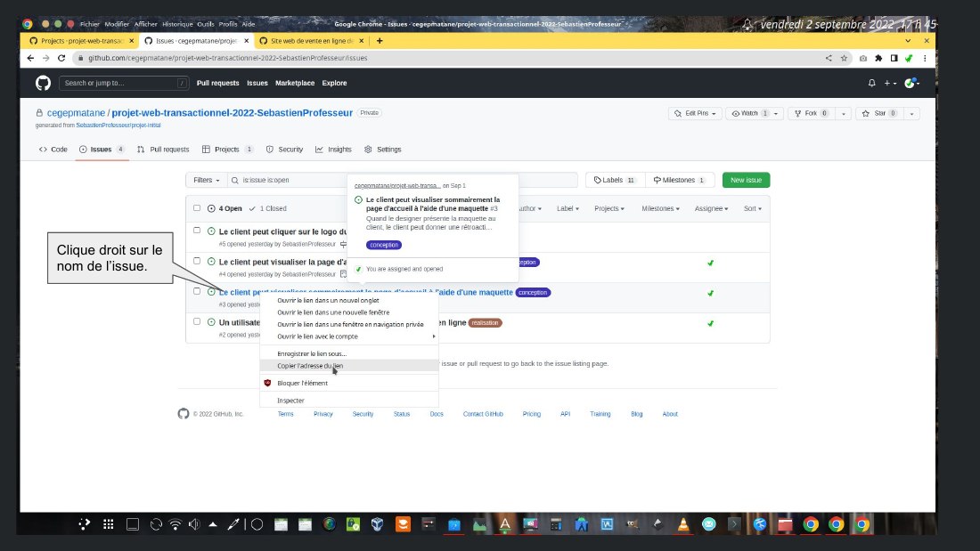The width and height of the screenshot is (980, 551).
Task: Choose 'Inspecter' in the context menu
Action: 348,401
